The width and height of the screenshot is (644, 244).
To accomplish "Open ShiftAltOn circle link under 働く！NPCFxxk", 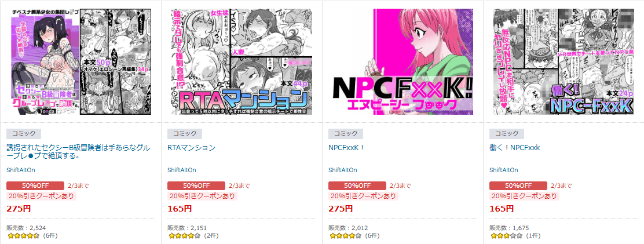I will click(x=503, y=170).
